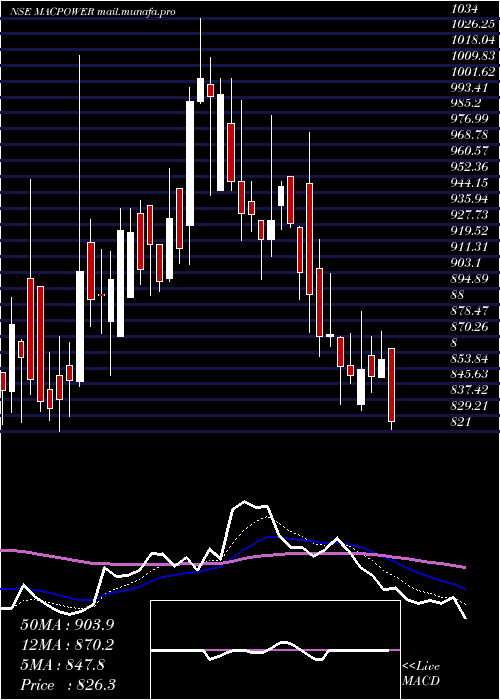
Task: Click the <<Live MACD label
Action: coord(421,673)
